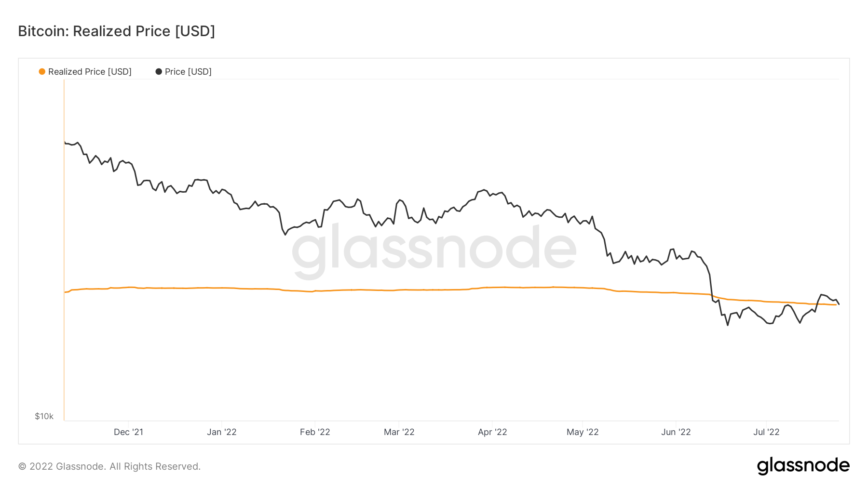Image resolution: width=868 pixels, height=488 pixels.
Task: Click the black price line's lowest dip
Action: coord(728,325)
